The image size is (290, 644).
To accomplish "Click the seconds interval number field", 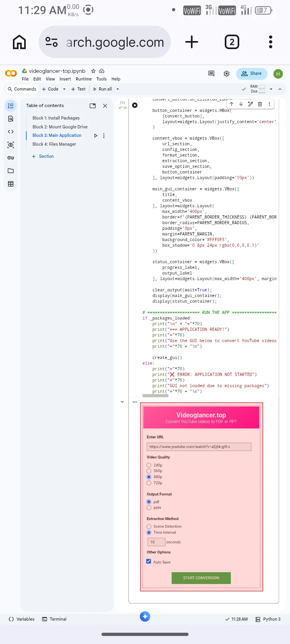I will click(156, 542).
